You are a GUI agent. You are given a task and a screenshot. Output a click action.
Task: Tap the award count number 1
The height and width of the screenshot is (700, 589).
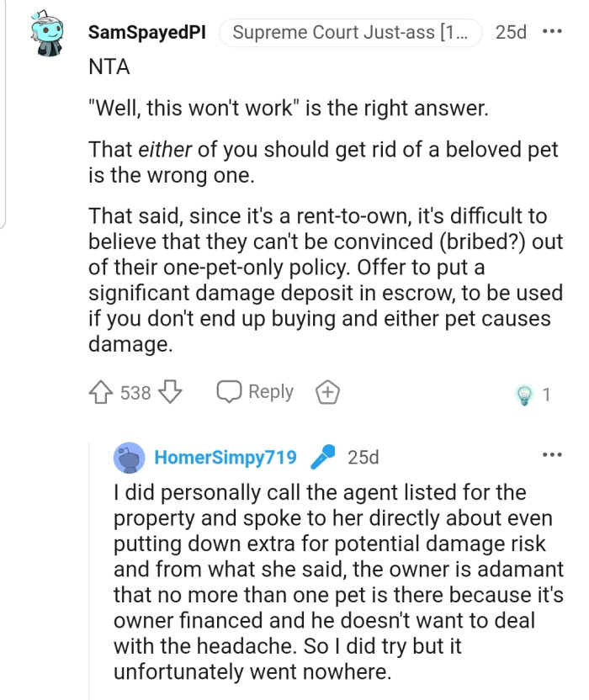(546, 394)
